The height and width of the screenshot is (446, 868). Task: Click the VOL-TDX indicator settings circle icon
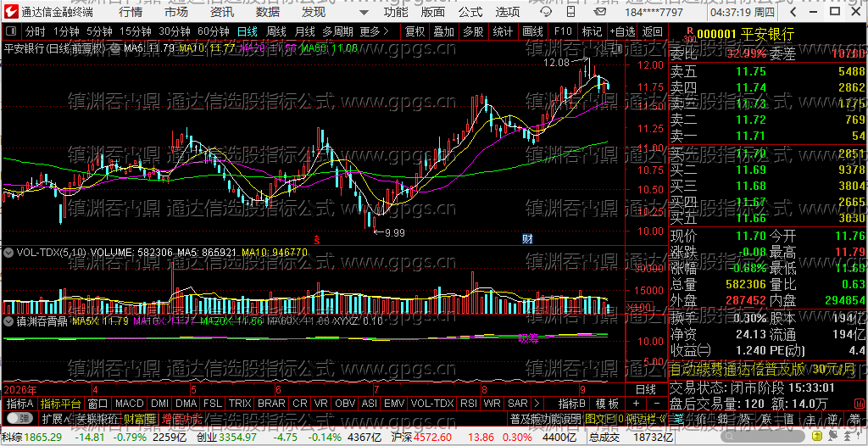(8, 253)
